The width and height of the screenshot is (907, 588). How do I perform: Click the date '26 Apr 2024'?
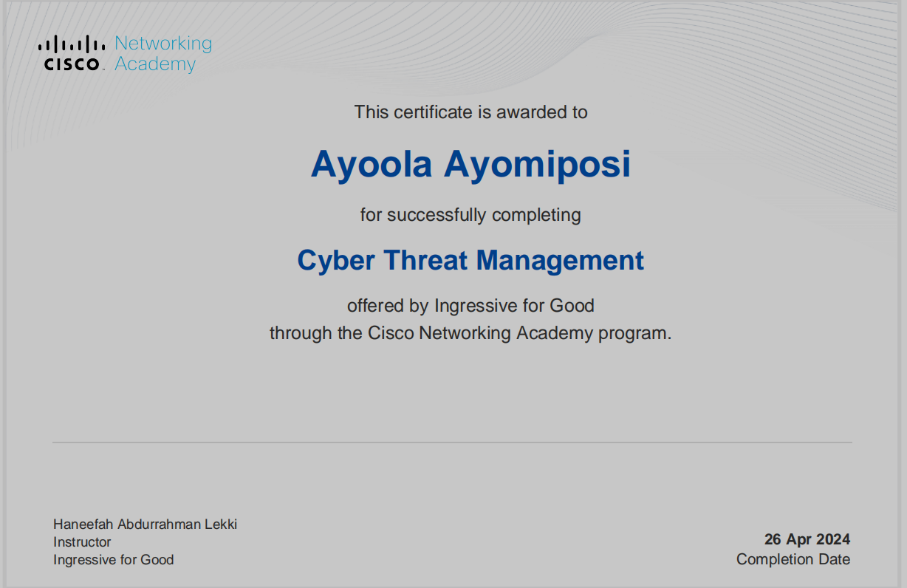[x=807, y=539]
